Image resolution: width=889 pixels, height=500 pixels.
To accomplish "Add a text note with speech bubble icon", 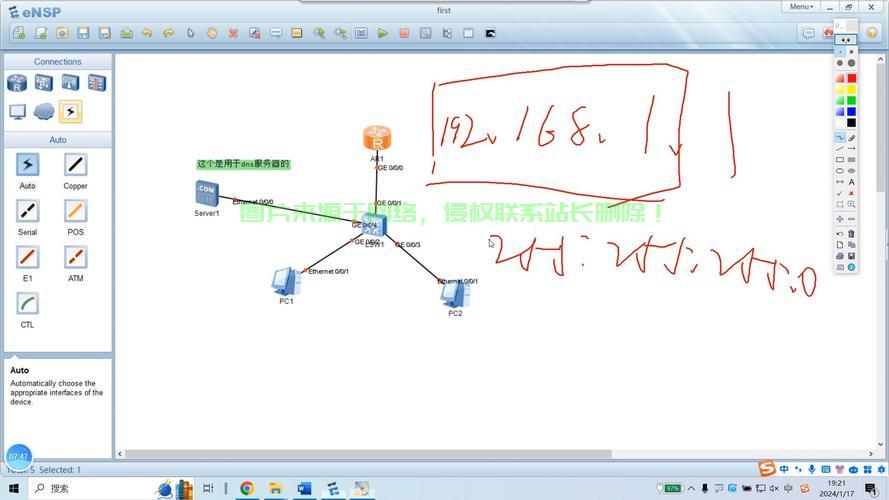I will [x=276, y=33].
